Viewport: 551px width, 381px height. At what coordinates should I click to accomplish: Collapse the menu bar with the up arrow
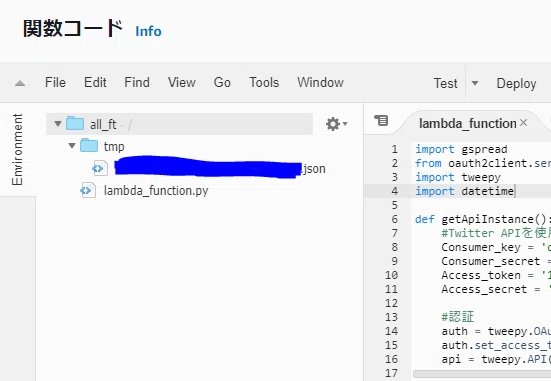[20, 83]
